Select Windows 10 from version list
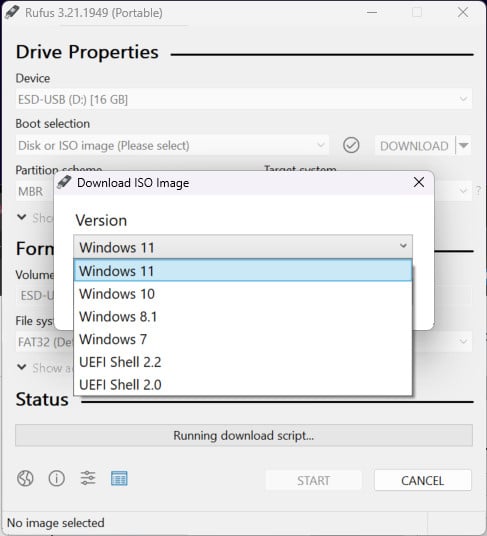 [243, 294]
